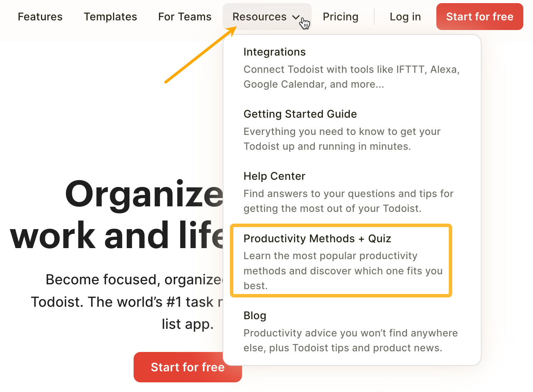Click the Productivity Methods quiz description

tap(343, 271)
